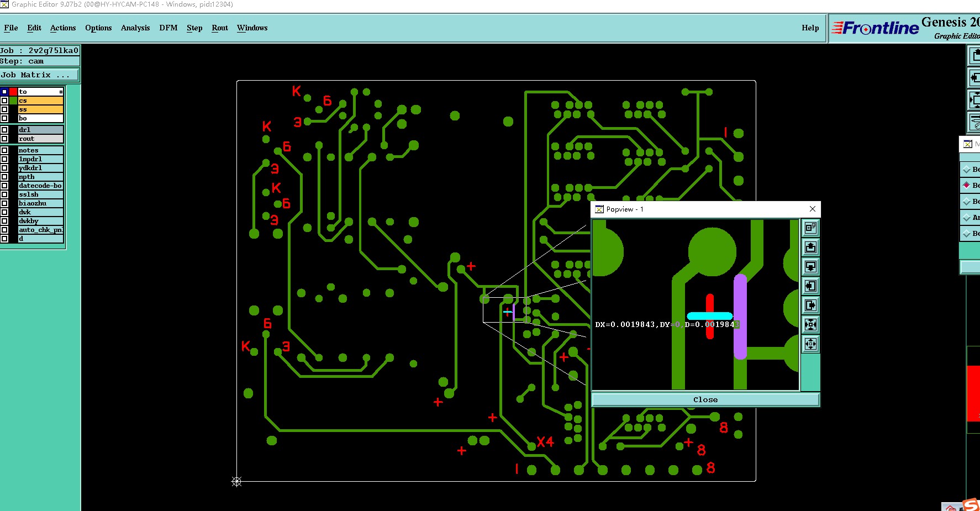The width and height of the screenshot is (980, 511).
Task: Open the Step menu
Action: tap(194, 28)
